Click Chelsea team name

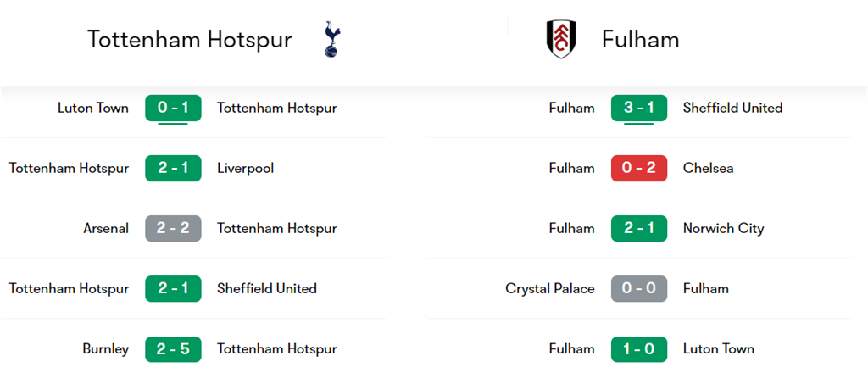coord(708,168)
